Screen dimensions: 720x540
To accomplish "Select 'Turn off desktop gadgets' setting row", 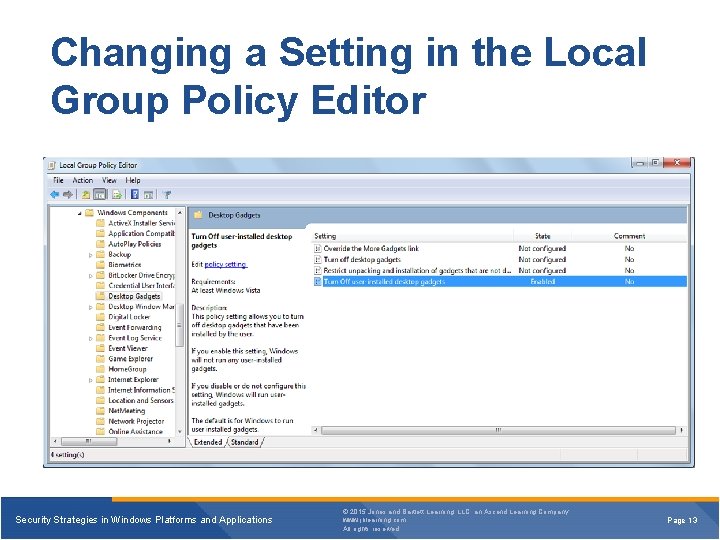I will tap(500, 259).
